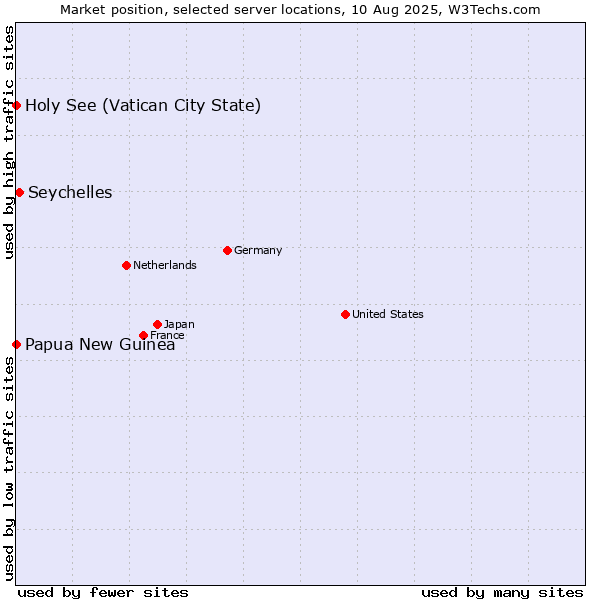Click the 'used by high traffic sites' axis label
Viewport: 600px width, 600px height.
pos(8,142)
